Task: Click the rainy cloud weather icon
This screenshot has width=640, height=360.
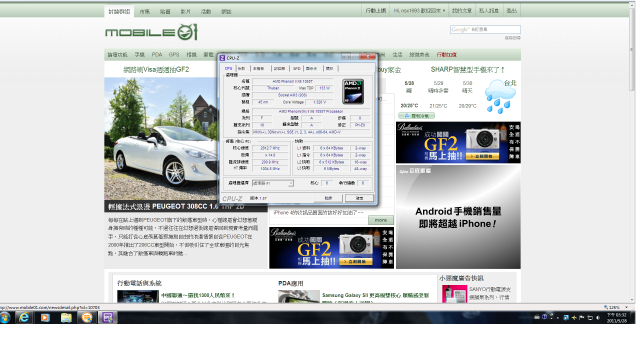Action: pos(499,97)
